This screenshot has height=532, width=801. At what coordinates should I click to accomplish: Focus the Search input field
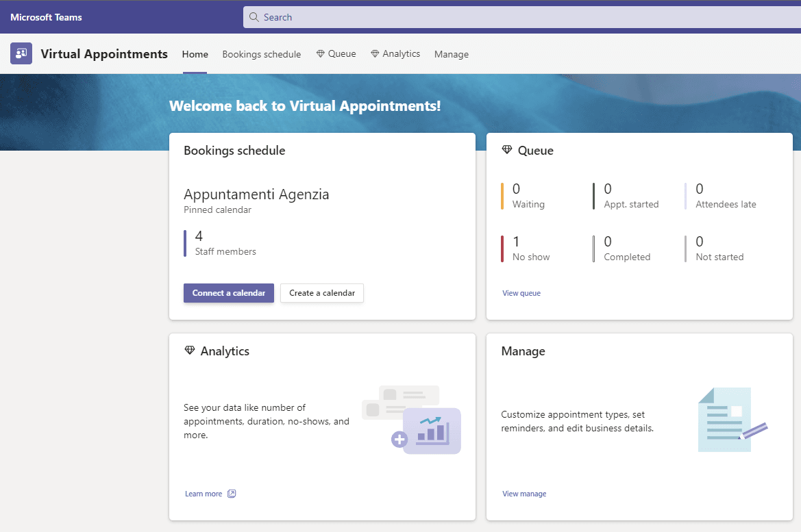(522, 17)
